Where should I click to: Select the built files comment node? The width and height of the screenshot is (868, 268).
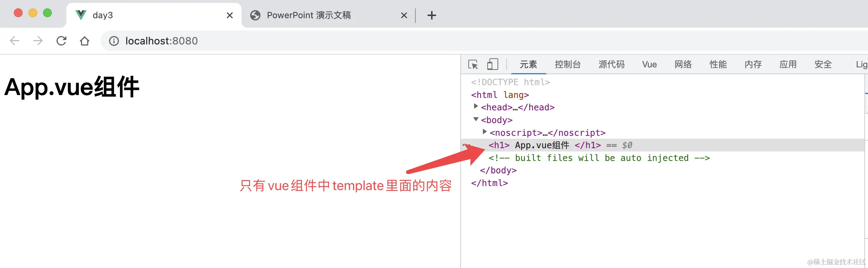tap(599, 158)
